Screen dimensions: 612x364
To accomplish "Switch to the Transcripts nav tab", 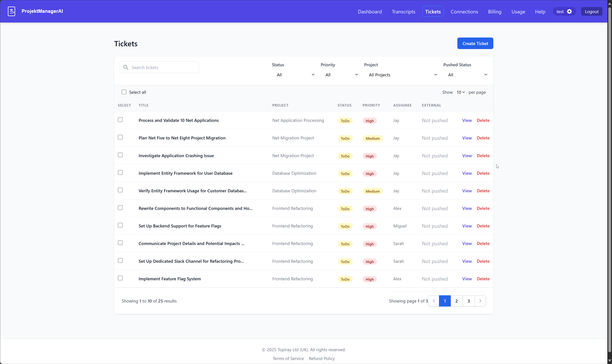I will tap(403, 11).
